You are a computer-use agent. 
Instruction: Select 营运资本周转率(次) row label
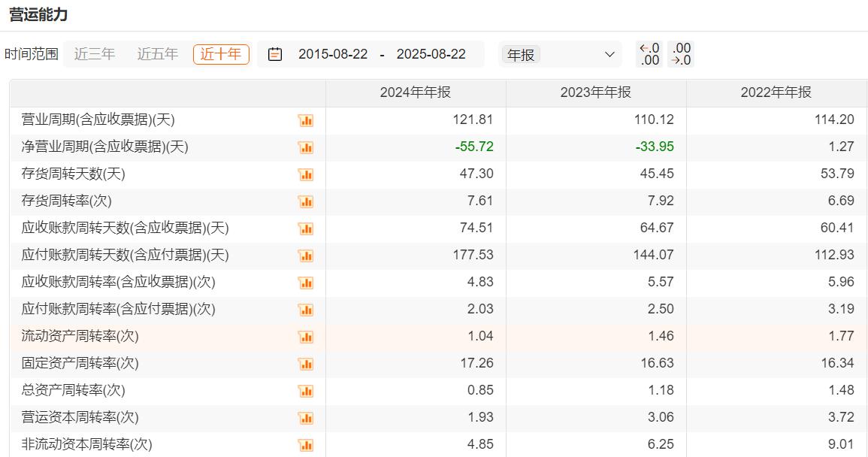click(x=80, y=417)
